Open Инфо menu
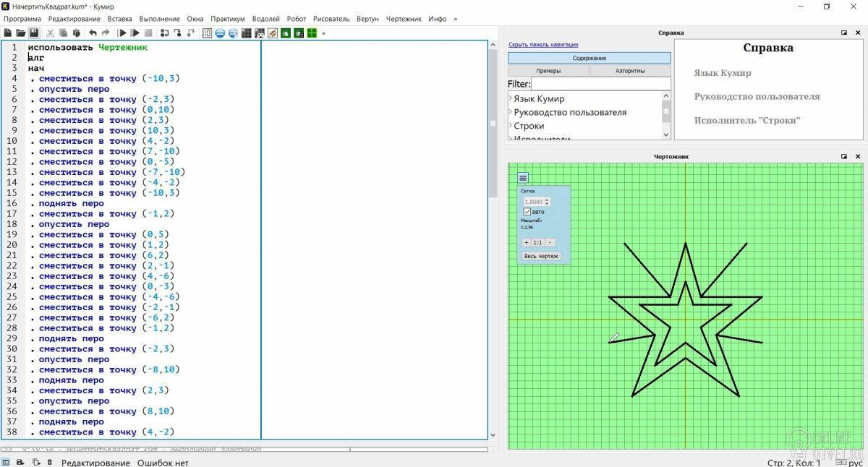868x467 pixels. pos(437,19)
